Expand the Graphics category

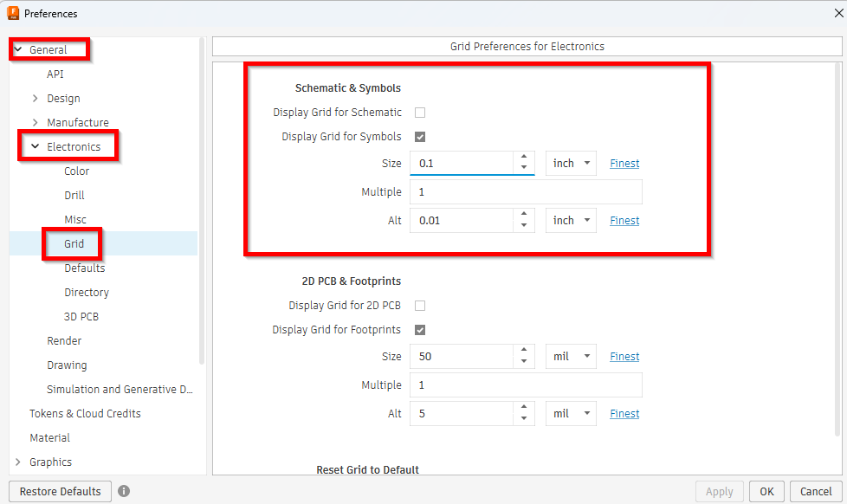point(17,462)
